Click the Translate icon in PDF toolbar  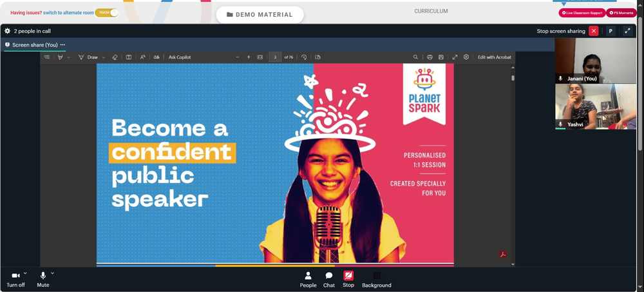[156, 57]
